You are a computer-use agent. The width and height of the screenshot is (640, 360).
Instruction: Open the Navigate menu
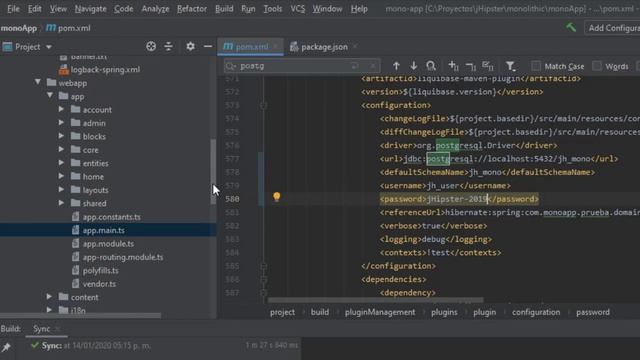click(x=90, y=9)
